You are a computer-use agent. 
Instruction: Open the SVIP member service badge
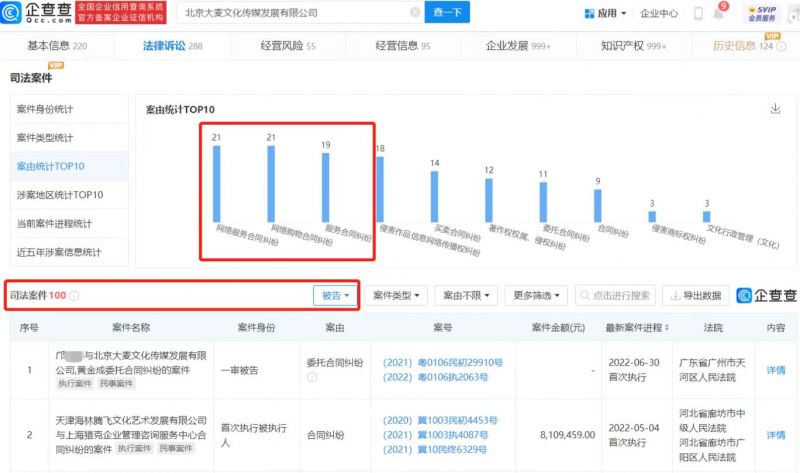point(762,13)
